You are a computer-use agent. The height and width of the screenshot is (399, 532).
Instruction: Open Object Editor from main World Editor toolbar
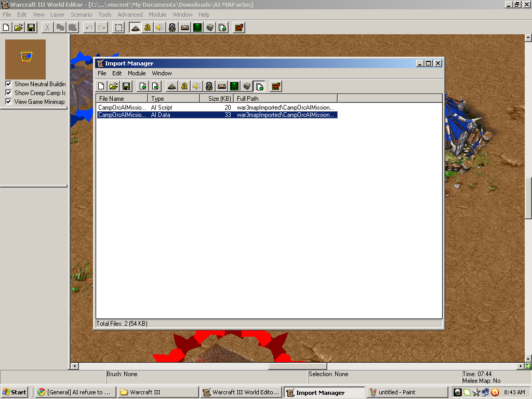click(x=172, y=28)
